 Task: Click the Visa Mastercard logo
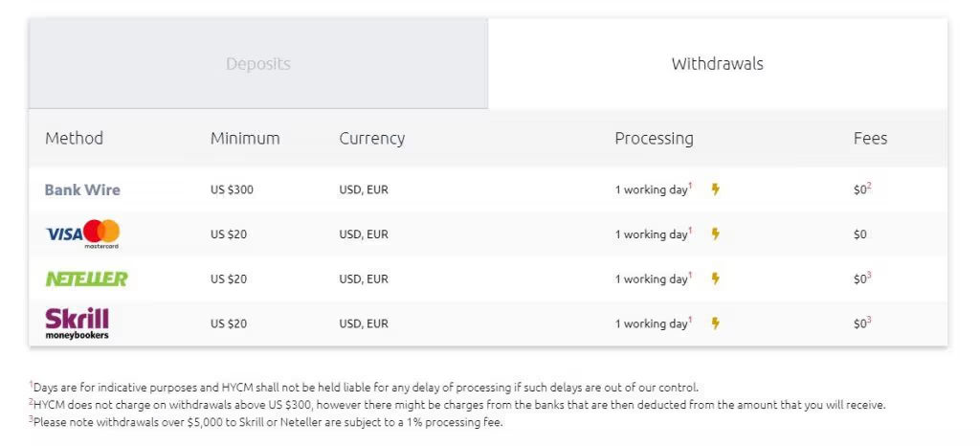tap(82, 234)
